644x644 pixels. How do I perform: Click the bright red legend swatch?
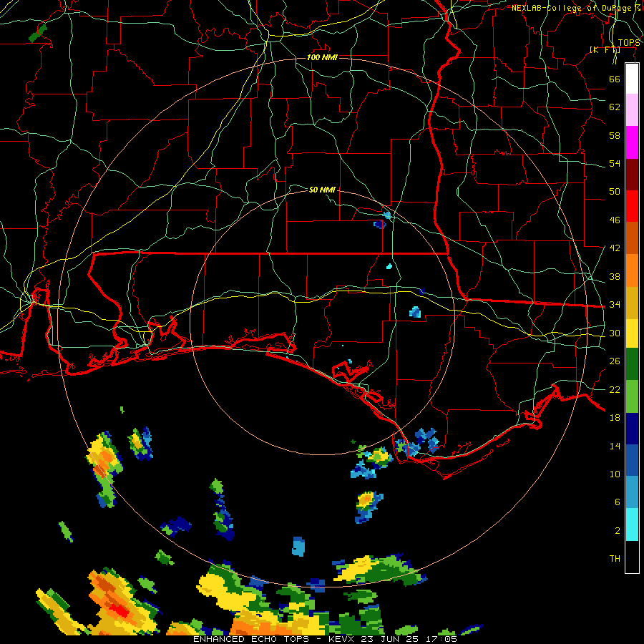click(632, 206)
